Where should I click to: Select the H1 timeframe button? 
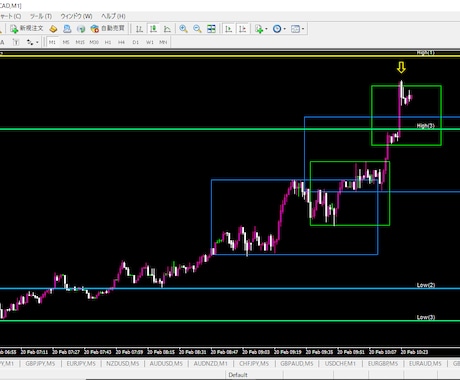108,42
